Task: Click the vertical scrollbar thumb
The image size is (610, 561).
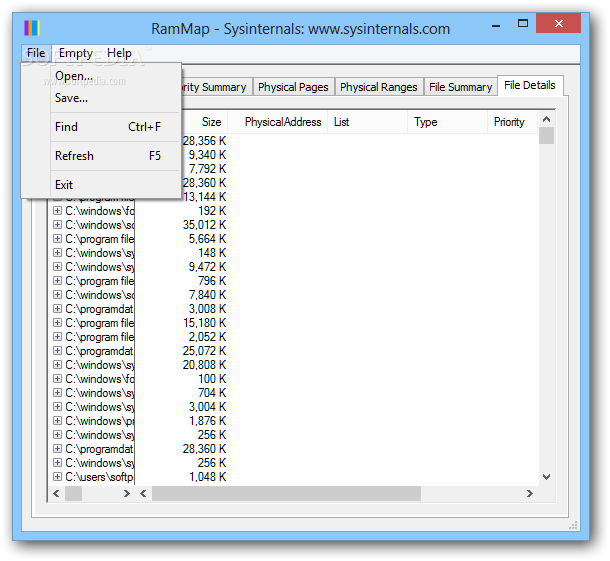Action: 546,136
